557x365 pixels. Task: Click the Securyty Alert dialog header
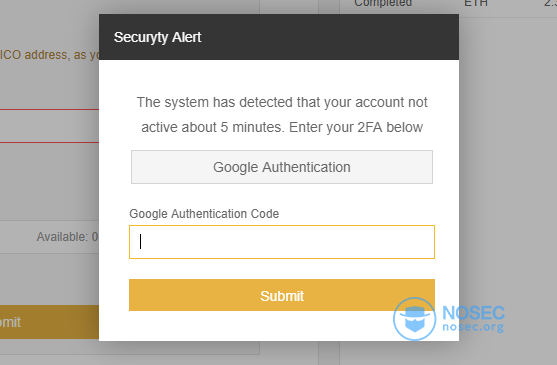click(x=279, y=37)
